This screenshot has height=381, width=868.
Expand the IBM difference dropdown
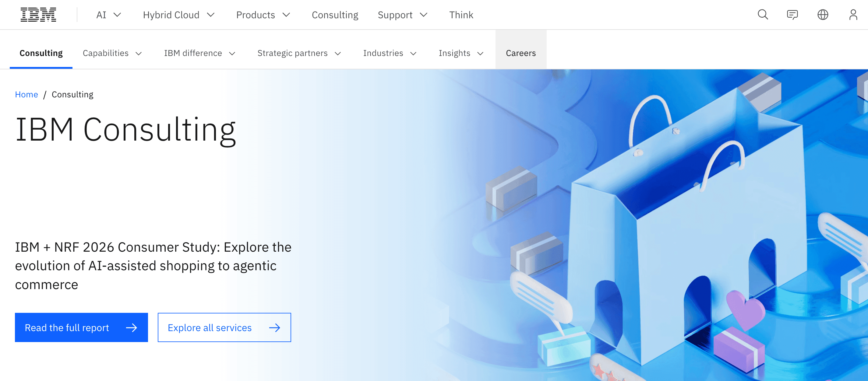pos(199,53)
